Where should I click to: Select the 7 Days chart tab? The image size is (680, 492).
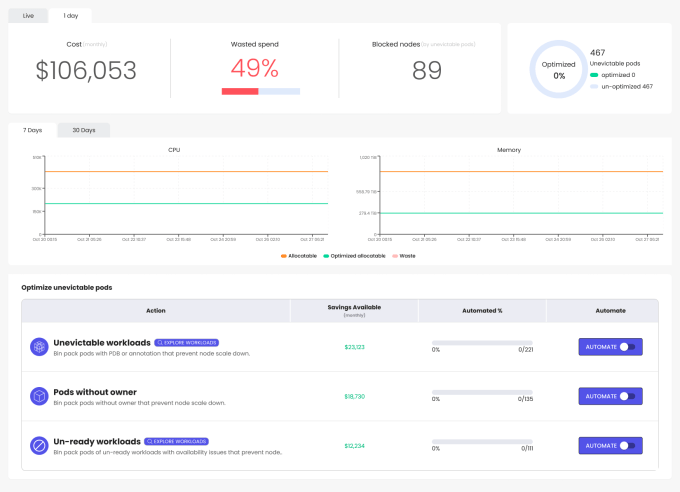[x=33, y=130]
